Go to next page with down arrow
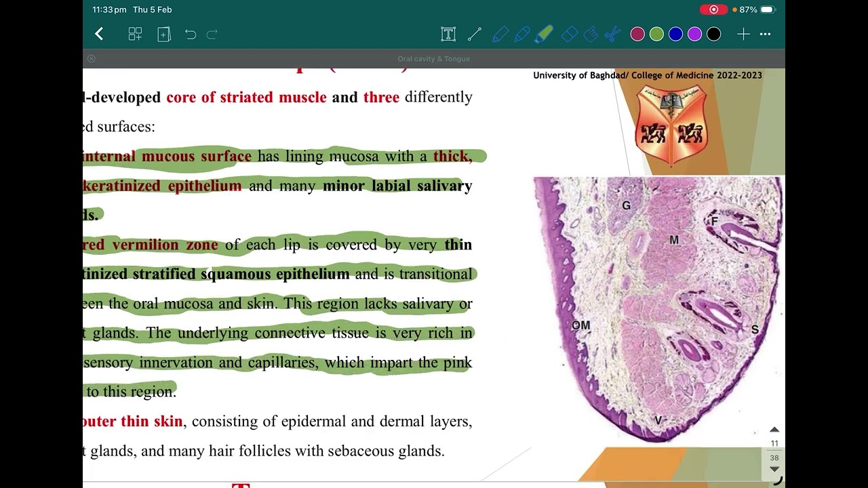This screenshot has height=488, width=868. pyautogui.click(x=774, y=469)
